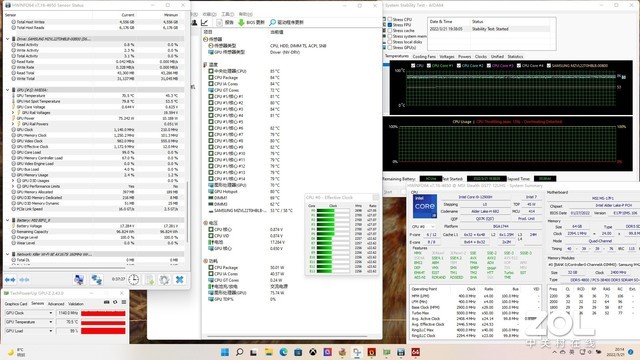Enable the Stress GPU(s) checkbox
640x360 pixels.
tap(390, 48)
